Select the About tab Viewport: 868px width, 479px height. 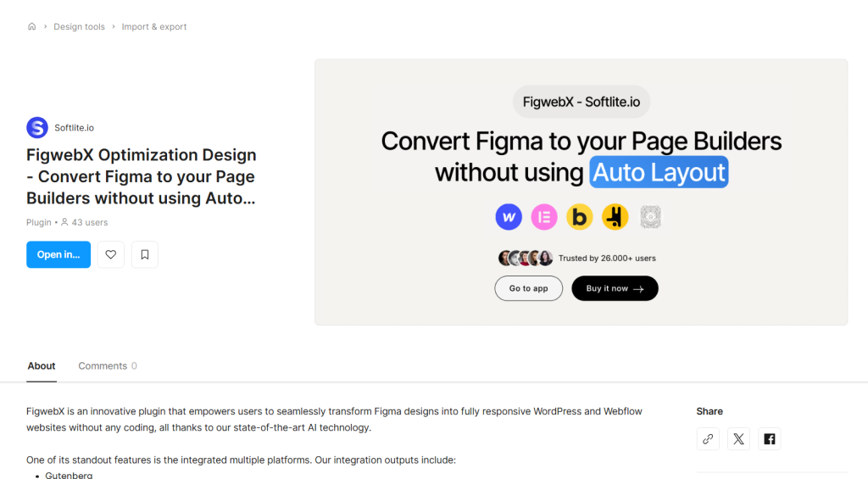coord(42,366)
